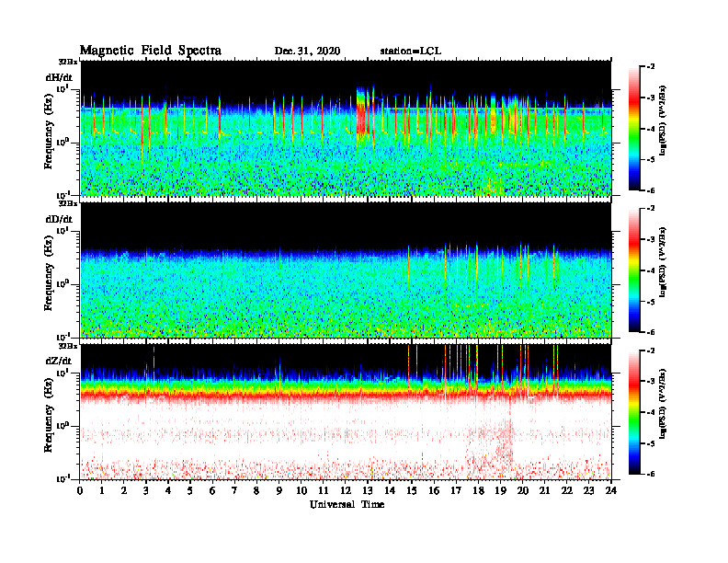Click the dD/dt panel color scale bar
728x563 pixels.
coord(634,270)
